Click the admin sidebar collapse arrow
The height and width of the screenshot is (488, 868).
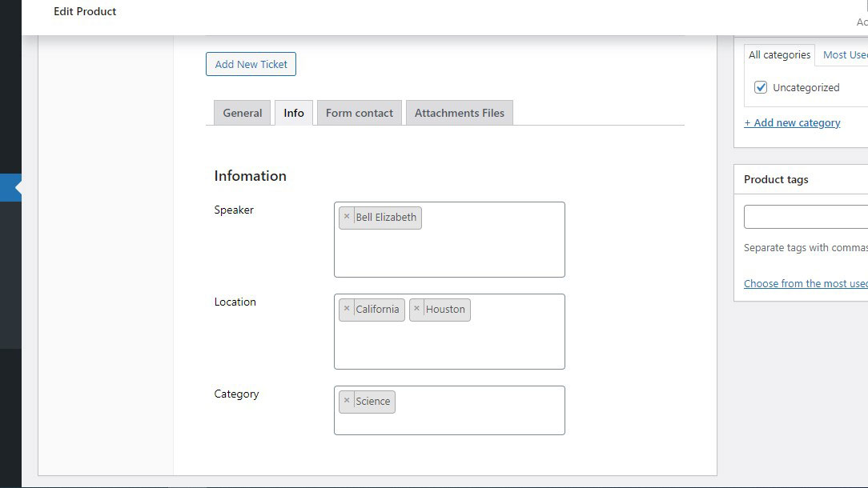18,188
